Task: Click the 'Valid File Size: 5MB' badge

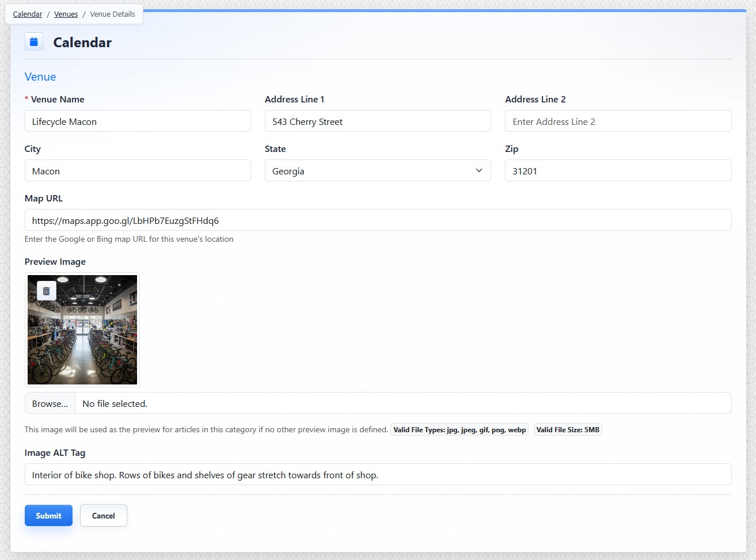Action: [568, 429]
